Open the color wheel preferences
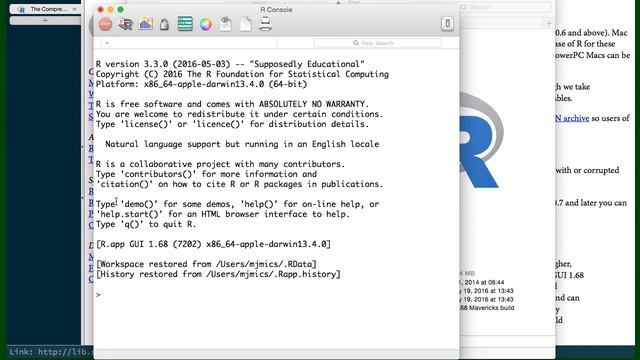 [x=206, y=24]
